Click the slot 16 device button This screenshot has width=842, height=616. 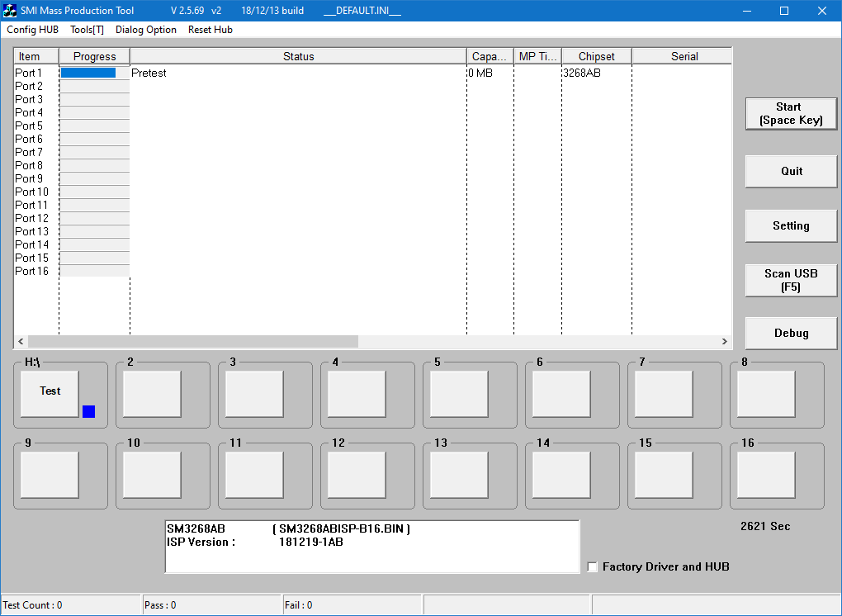[766, 475]
